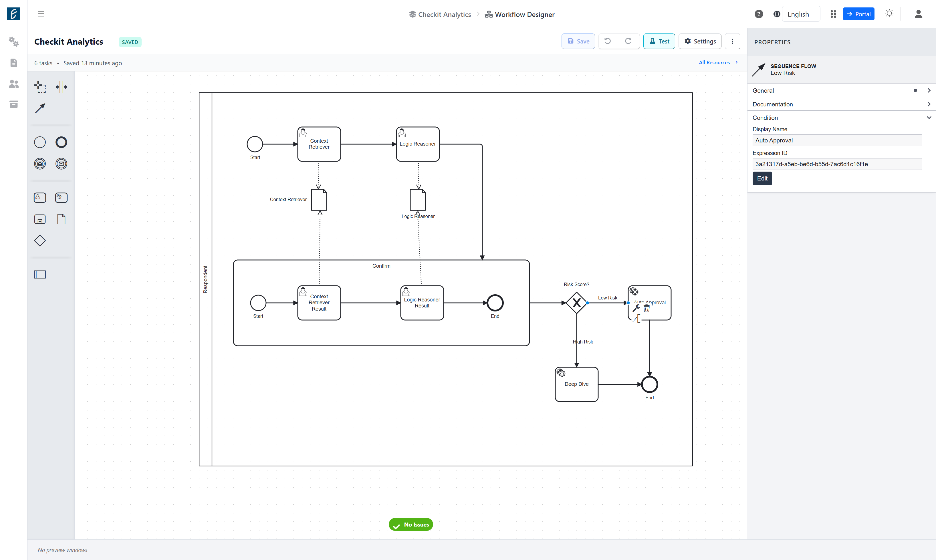Select Workflow Designer breadcrumb
Image resolution: width=936 pixels, height=560 pixels.
click(520, 14)
